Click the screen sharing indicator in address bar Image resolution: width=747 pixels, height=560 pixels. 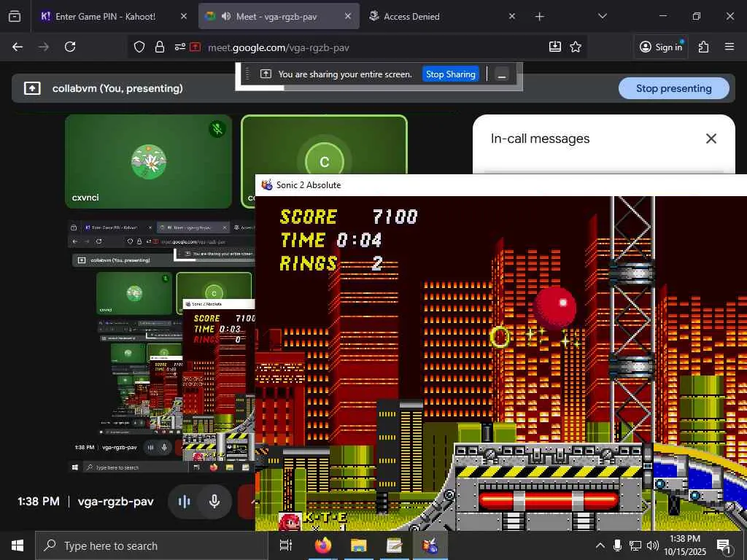pos(196,47)
